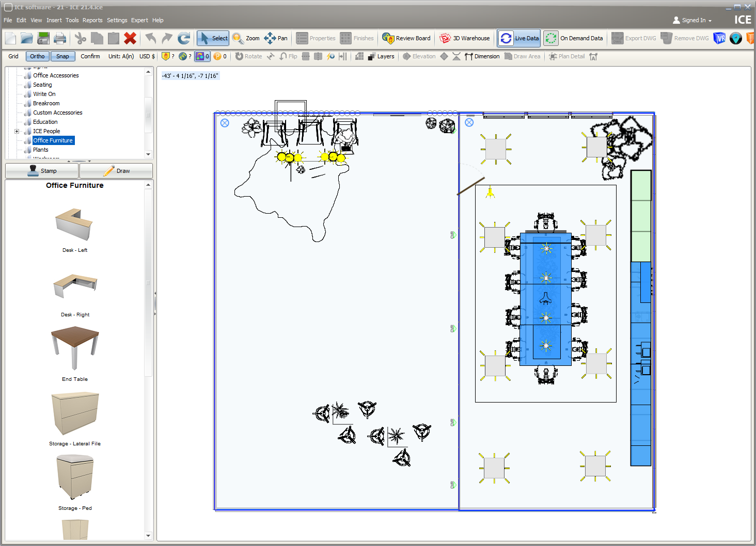This screenshot has height=546, width=756.
Task: Open the Layers tool
Action: (381, 56)
